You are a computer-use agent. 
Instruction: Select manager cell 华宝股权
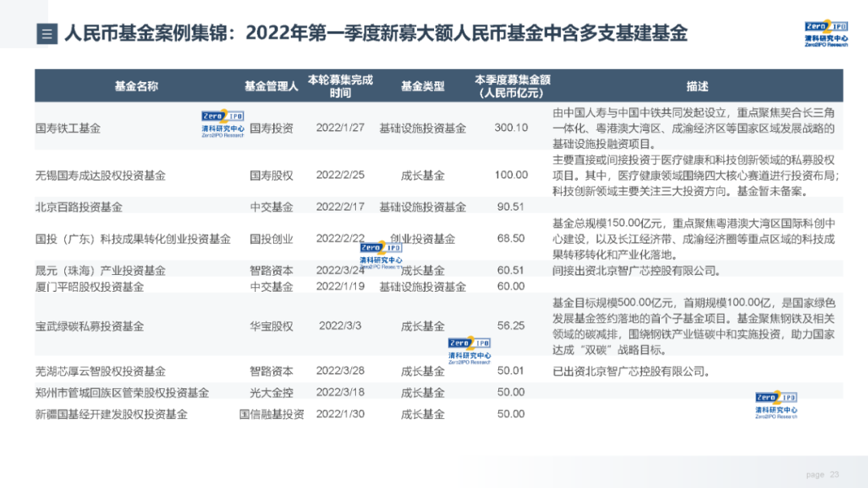click(x=272, y=326)
